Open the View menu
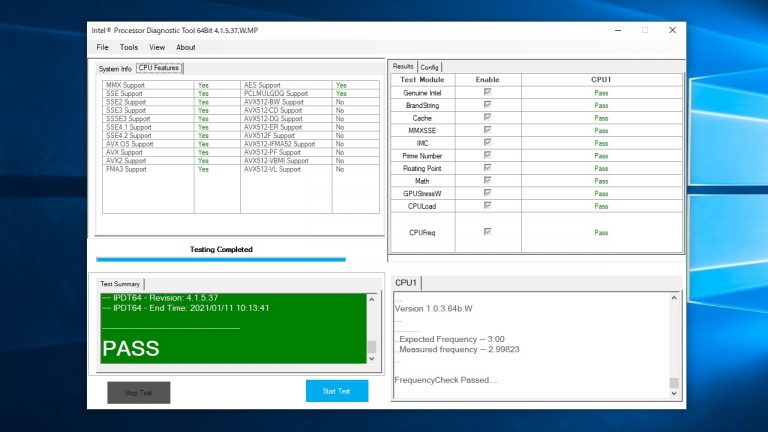768x432 pixels. [157, 48]
